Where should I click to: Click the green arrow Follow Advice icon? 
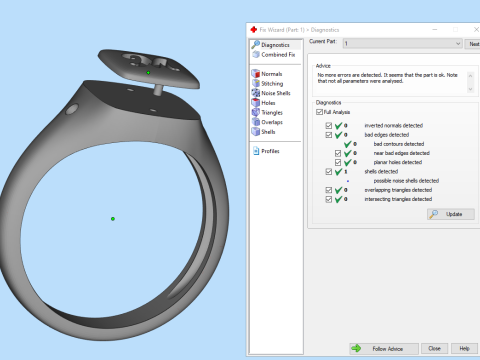356,348
